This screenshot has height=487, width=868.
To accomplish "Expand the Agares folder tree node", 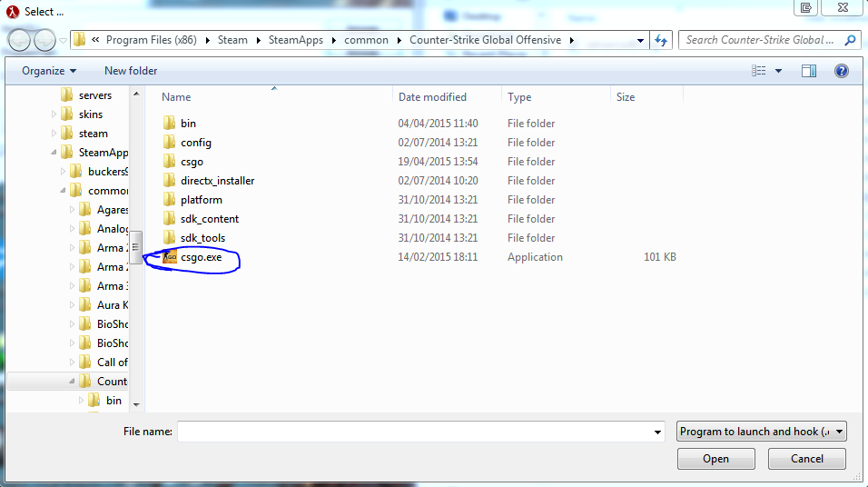I will tap(72, 209).
